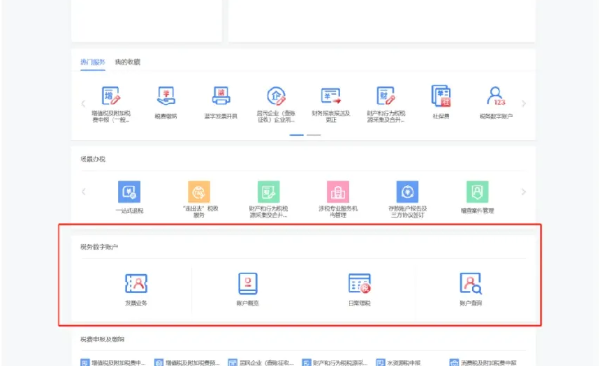
Task: Open 增值税及附加税费申报 icon in hot services
Action: [x=111, y=96]
